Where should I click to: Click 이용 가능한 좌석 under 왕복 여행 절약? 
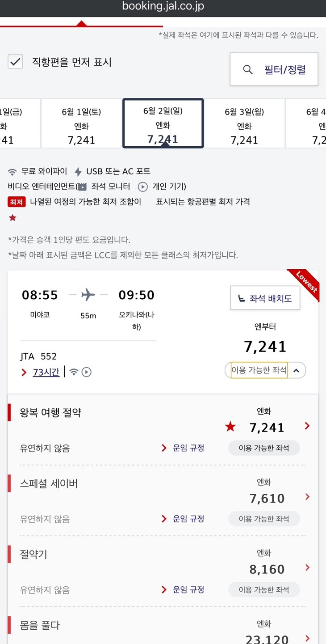point(263,448)
